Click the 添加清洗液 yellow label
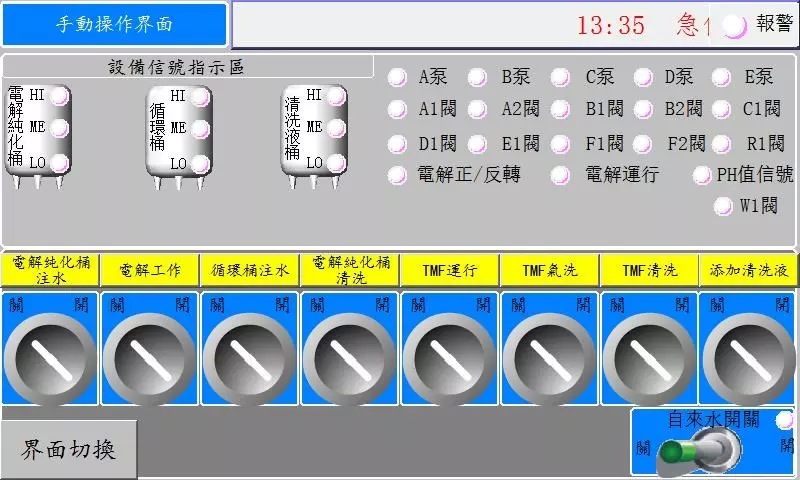This screenshot has width=800, height=480. [x=748, y=270]
